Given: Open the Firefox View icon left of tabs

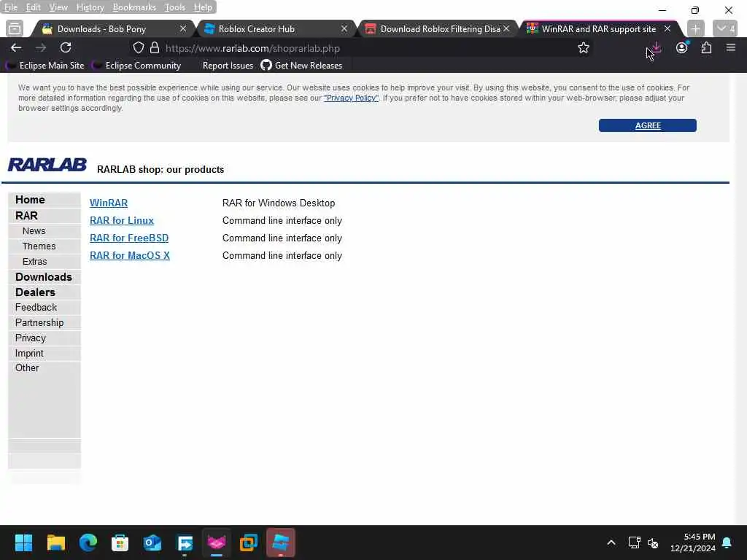Looking at the screenshot, I should click(15, 28).
